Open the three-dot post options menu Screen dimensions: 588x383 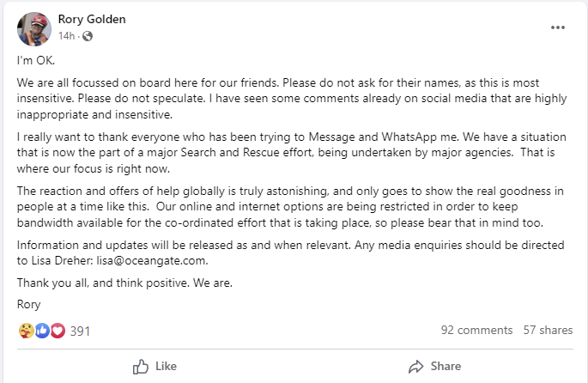[558, 27]
